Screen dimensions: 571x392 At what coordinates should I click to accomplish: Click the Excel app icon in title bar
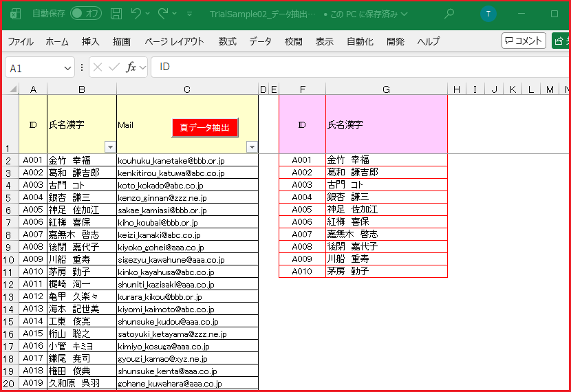[15, 14]
